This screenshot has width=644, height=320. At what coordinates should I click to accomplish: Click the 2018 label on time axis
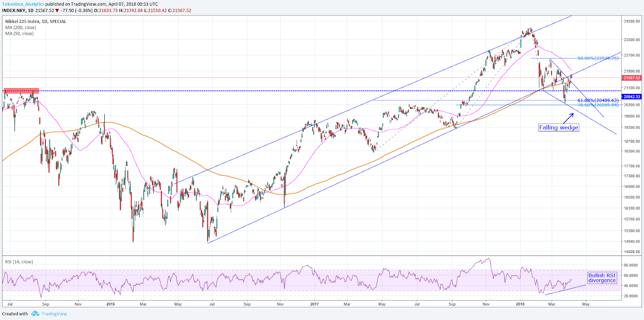520,304
